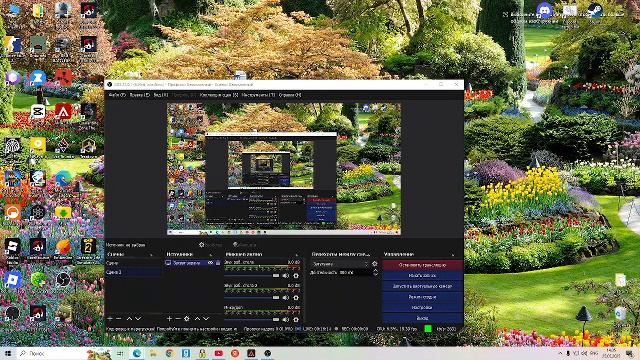640x360 pixels.
Task: Open the Правка menu in OBS
Action: point(140,95)
